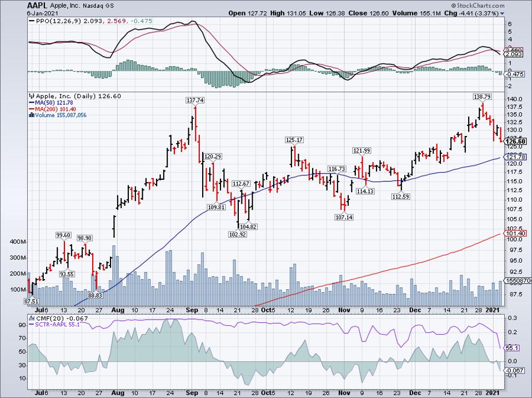The width and height of the screenshot is (532, 398).
Task: Click the Volume 155,087,056 legend entry
Action: (x=61, y=115)
